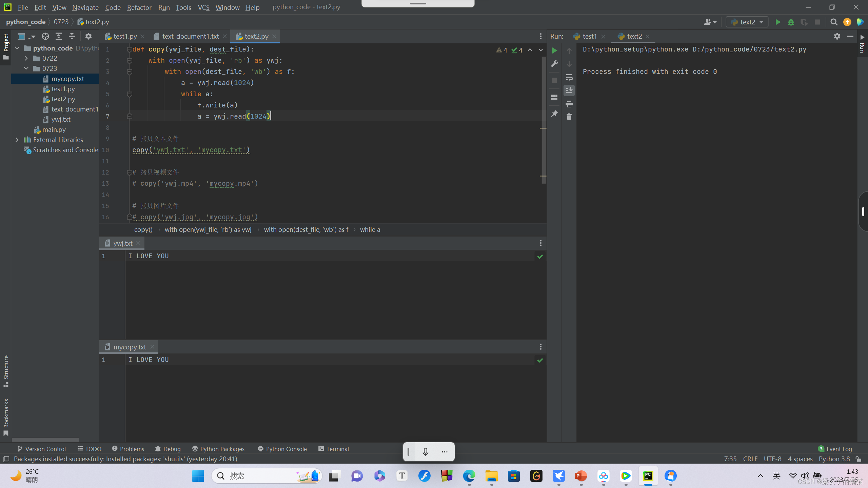Pin the Run tab with pin icon

(x=554, y=114)
